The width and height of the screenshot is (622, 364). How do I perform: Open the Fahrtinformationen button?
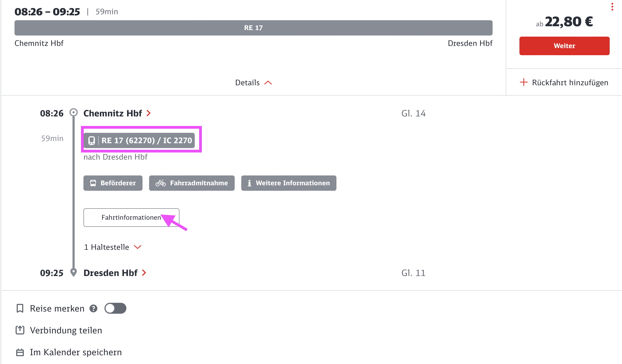point(131,218)
